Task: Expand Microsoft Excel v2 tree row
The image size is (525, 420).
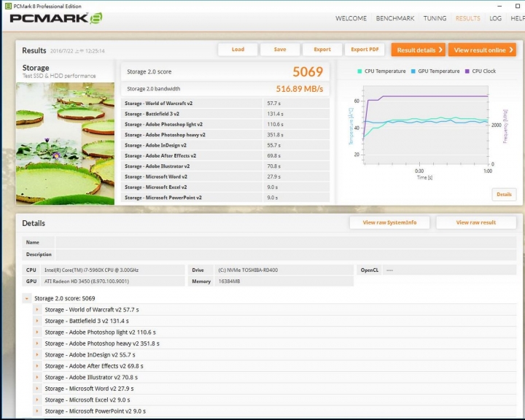Action: coord(37,400)
